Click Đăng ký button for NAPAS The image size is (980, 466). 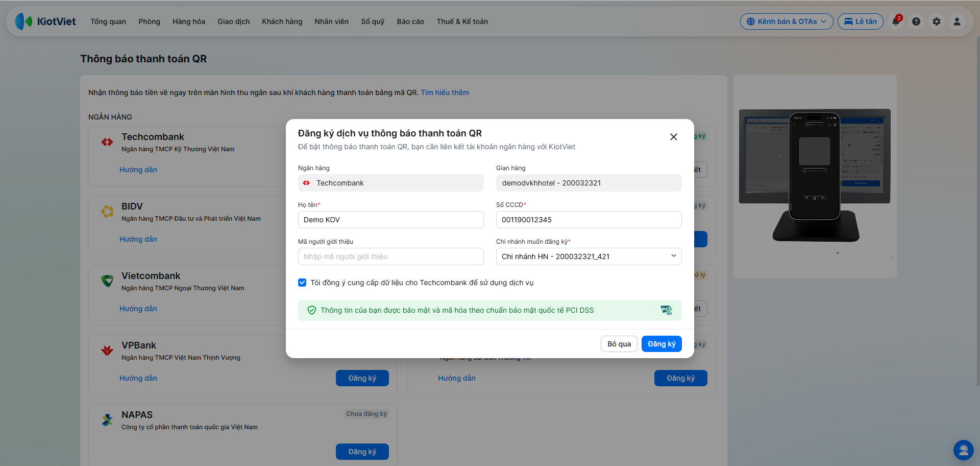click(362, 452)
